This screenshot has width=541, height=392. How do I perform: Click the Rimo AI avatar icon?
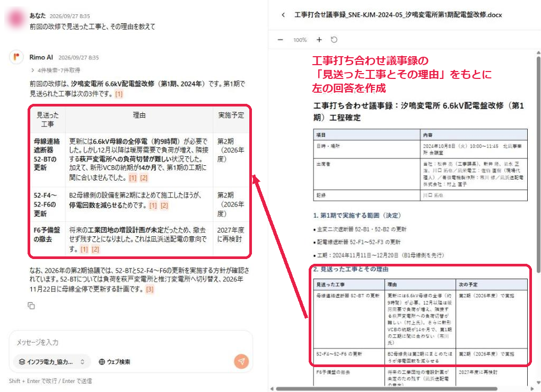click(16, 57)
